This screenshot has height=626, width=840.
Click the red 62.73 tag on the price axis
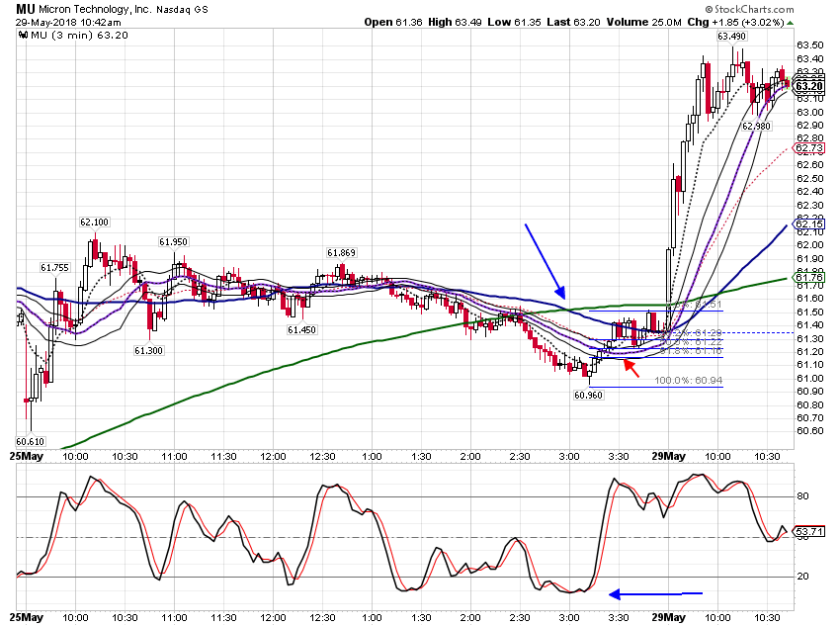coord(809,148)
